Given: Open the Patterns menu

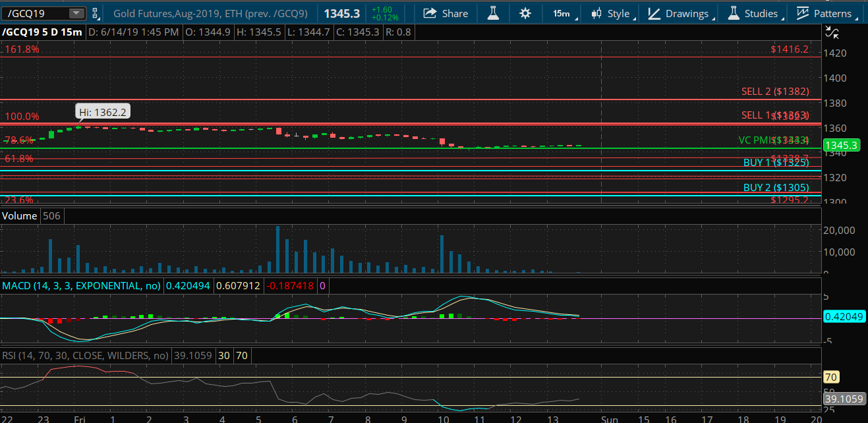Looking at the screenshot, I should pyautogui.click(x=832, y=13).
